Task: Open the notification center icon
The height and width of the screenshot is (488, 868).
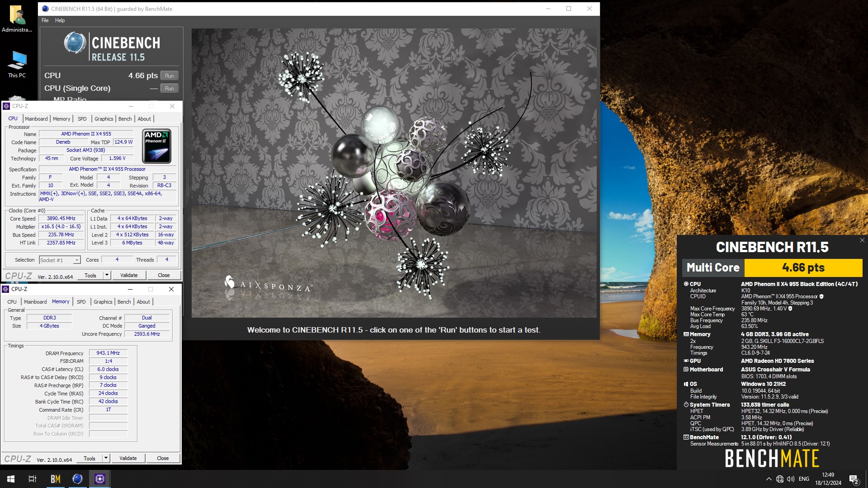Action: pos(854,479)
